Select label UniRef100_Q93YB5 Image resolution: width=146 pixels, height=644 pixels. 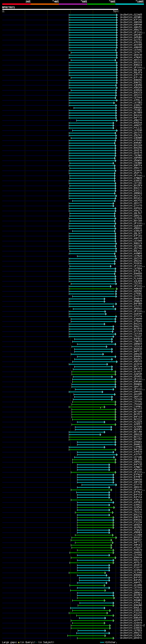[131, 45]
